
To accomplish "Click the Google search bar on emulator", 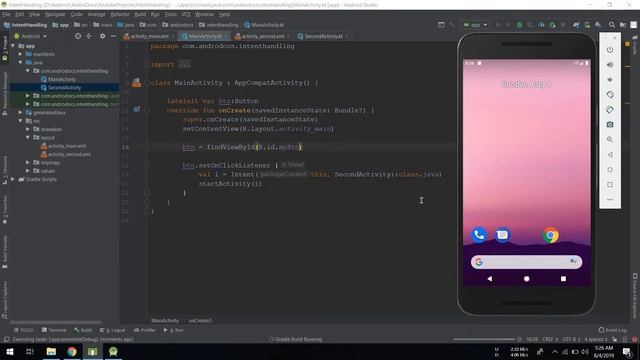I will (x=527, y=262).
